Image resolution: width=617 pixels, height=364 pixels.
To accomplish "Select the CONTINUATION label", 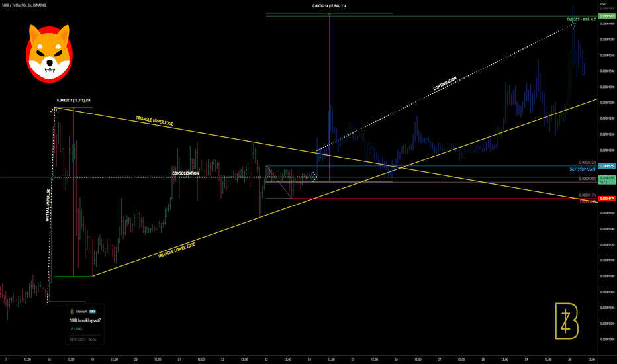I will click(445, 84).
